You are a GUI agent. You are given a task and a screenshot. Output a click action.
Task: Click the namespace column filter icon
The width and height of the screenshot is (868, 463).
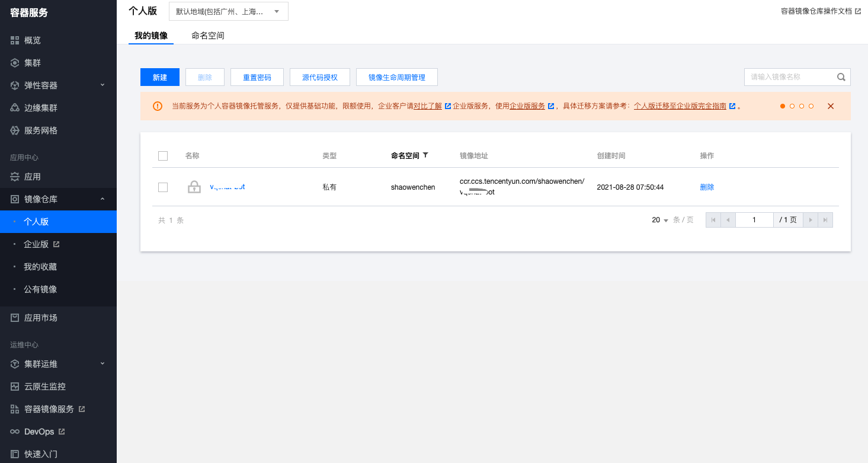(425, 155)
